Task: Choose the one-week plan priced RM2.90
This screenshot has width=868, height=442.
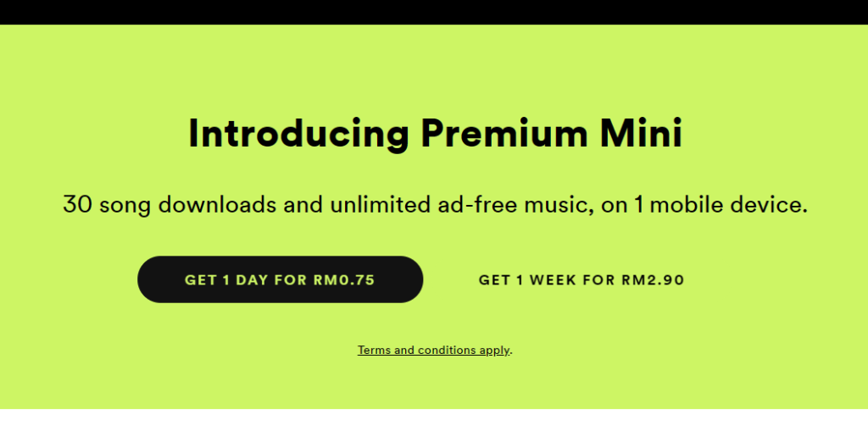Action: (x=581, y=280)
